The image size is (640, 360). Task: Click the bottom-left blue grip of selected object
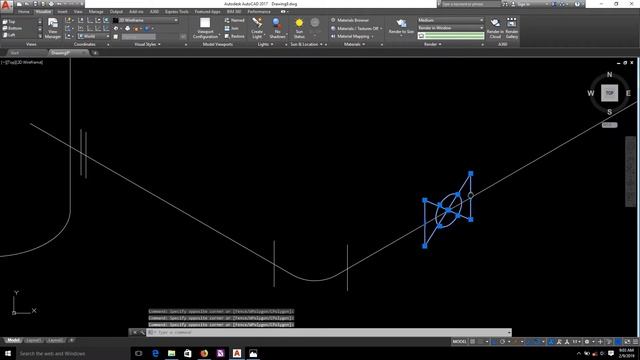coord(425,246)
